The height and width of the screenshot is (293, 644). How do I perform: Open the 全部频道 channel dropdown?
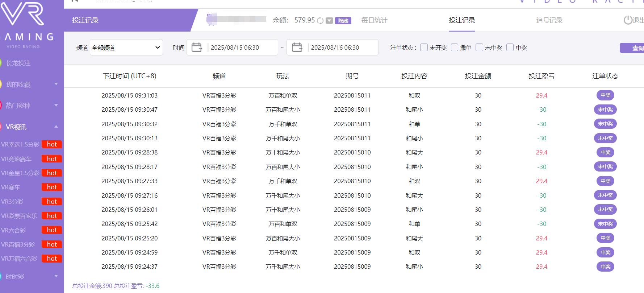tap(126, 48)
